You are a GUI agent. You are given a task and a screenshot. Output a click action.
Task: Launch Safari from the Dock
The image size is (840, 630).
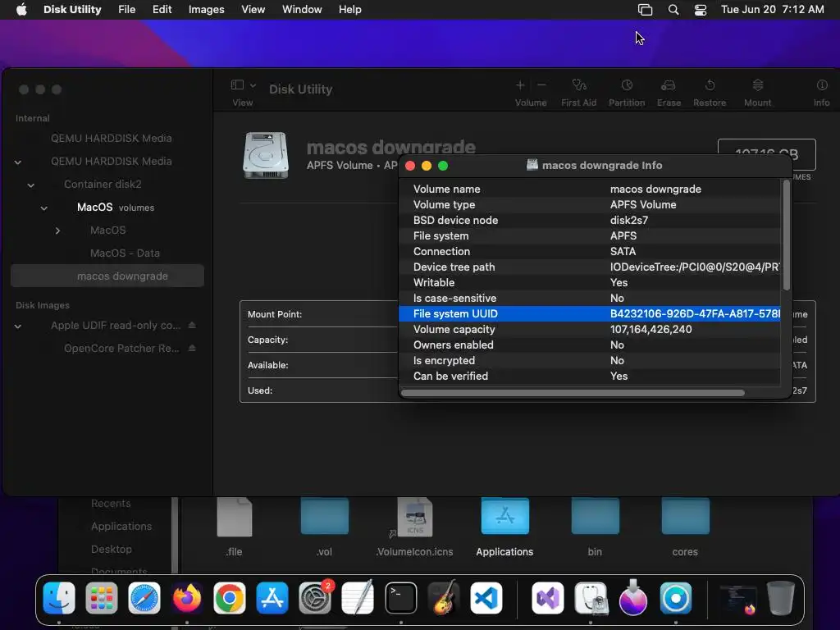(144, 598)
